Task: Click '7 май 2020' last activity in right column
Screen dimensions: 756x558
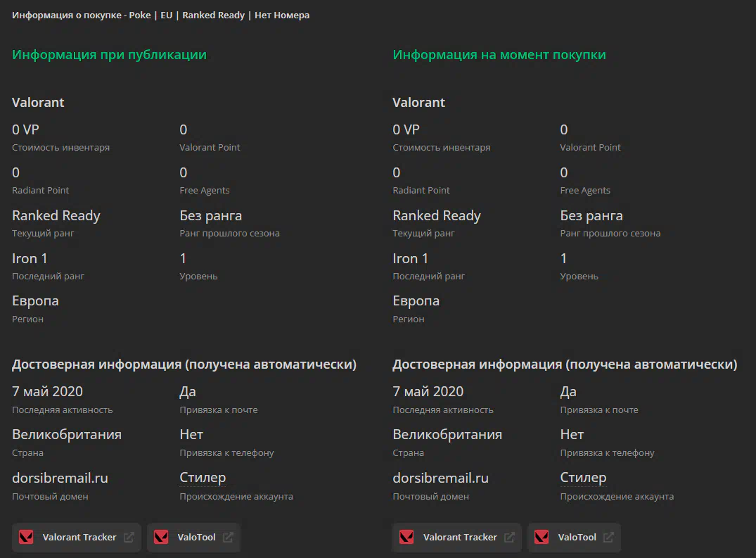Action: [x=428, y=392]
